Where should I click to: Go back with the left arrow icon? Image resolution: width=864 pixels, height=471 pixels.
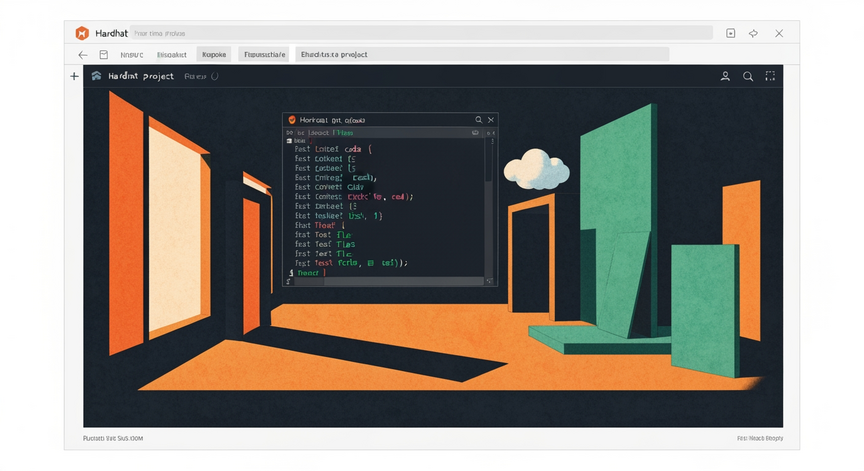83,55
